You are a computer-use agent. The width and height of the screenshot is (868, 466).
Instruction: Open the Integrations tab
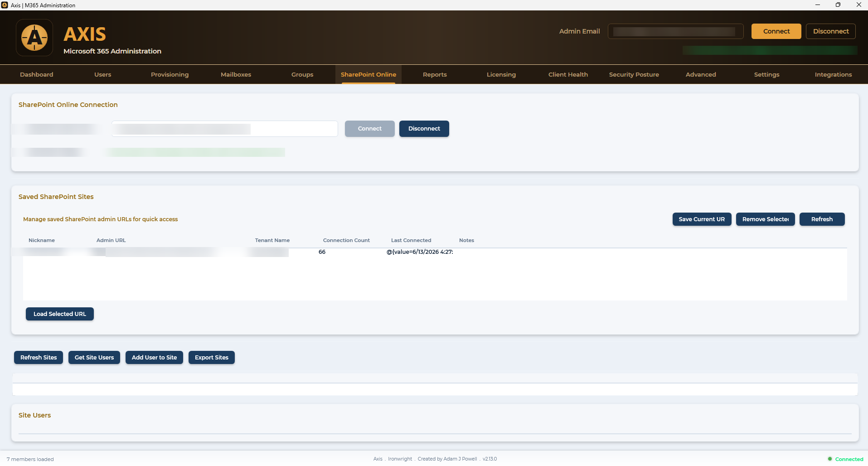click(x=833, y=75)
